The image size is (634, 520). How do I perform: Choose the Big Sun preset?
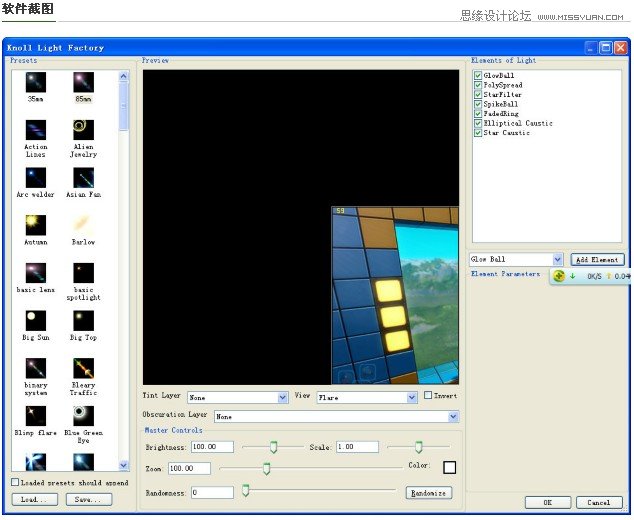pos(36,321)
